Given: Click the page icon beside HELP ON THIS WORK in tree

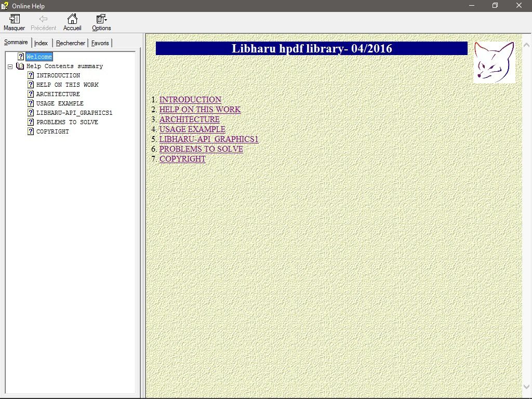Looking at the screenshot, I should point(31,85).
